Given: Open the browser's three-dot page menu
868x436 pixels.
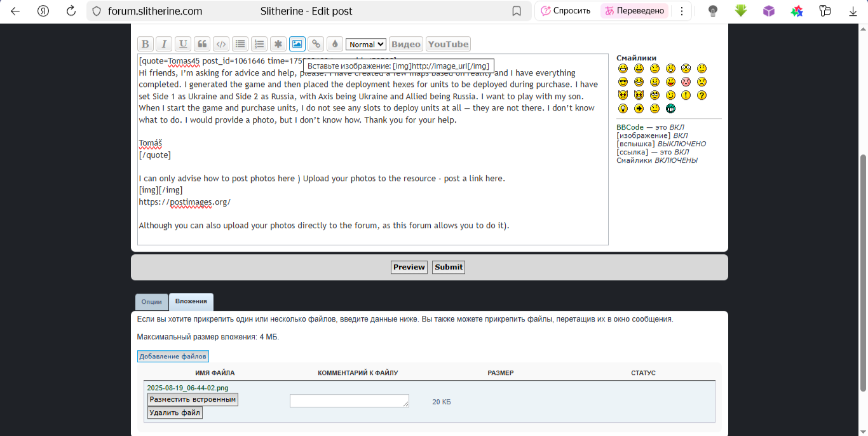Looking at the screenshot, I should pyautogui.click(x=682, y=11).
